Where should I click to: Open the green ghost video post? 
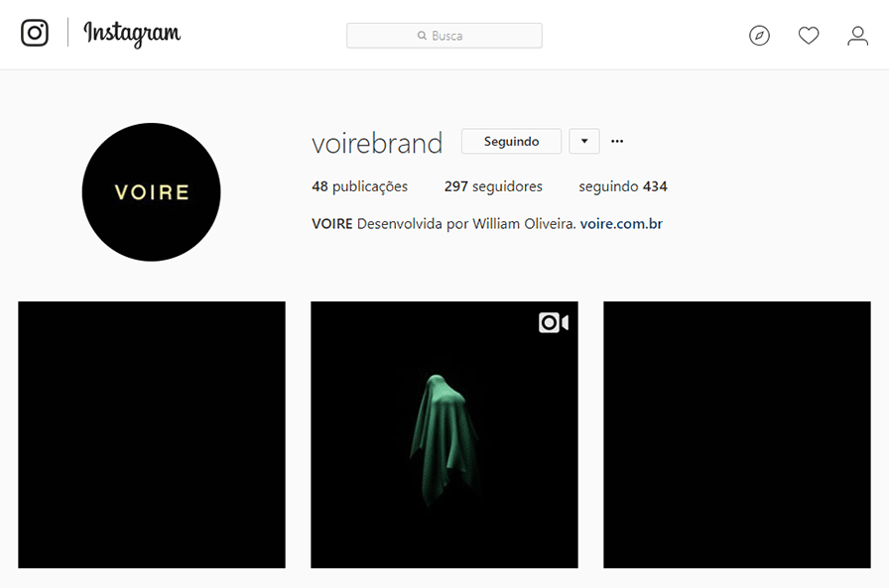(444, 435)
